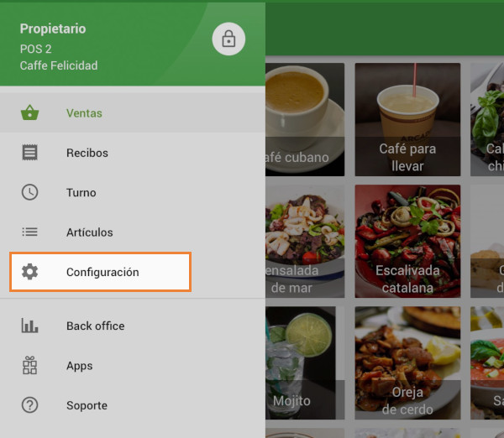The image size is (504, 438).
Task: Click the lock icon in the header
Action: click(228, 39)
